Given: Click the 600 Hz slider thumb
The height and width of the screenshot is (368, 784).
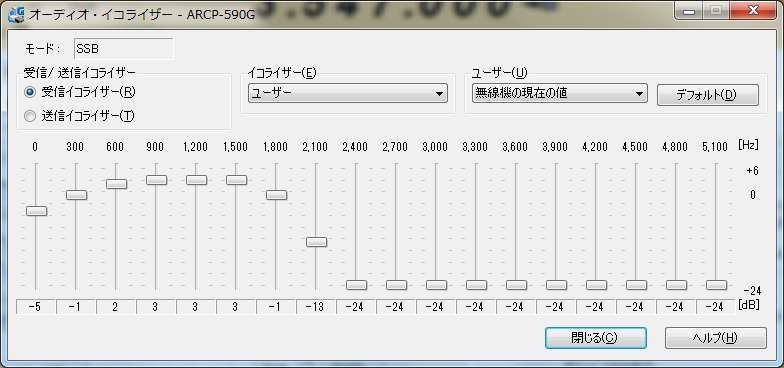Looking at the screenshot, I should tap(116, 184).
